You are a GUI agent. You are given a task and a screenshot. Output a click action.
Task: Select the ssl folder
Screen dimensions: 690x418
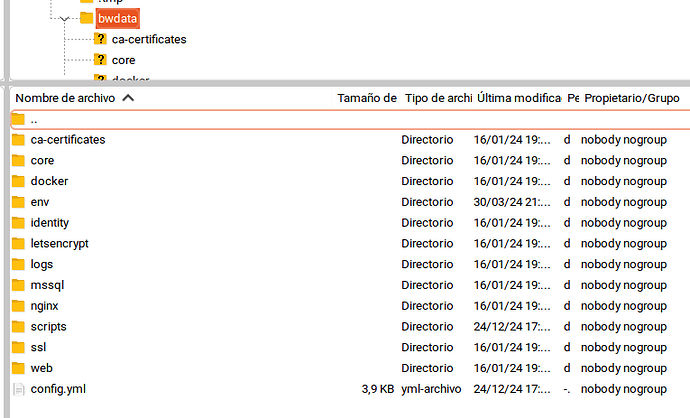click(350, 347)
